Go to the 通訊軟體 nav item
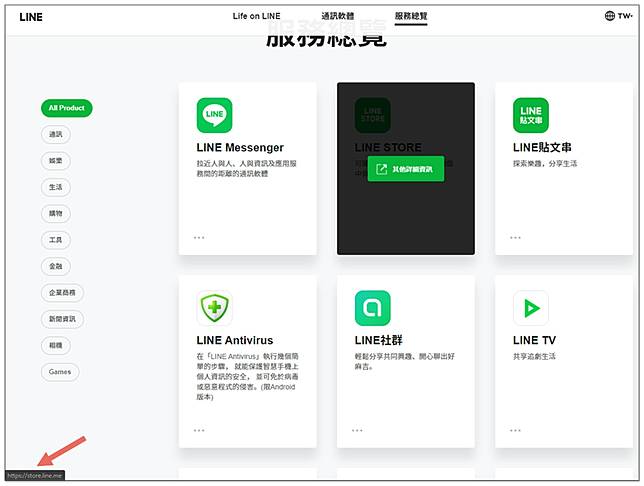 click(338, 16)
